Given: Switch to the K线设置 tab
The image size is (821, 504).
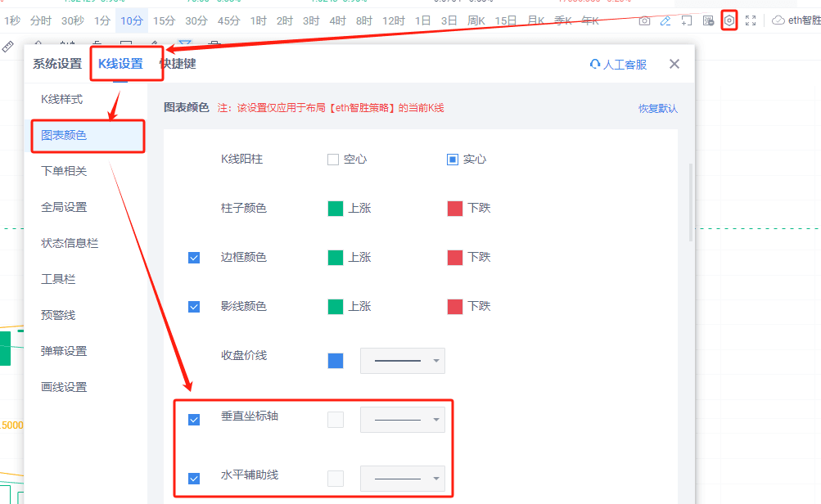Looking at the screenshot, I should tap(121, 64).
